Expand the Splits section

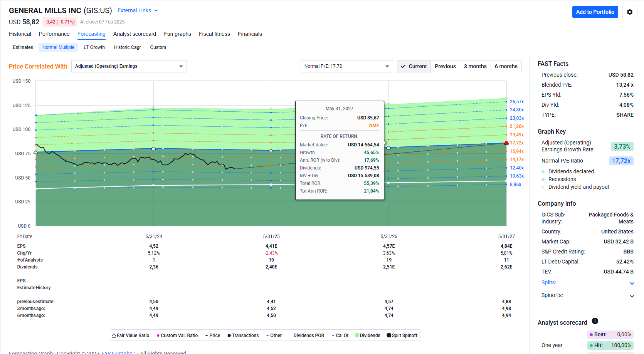pos(632,283)
